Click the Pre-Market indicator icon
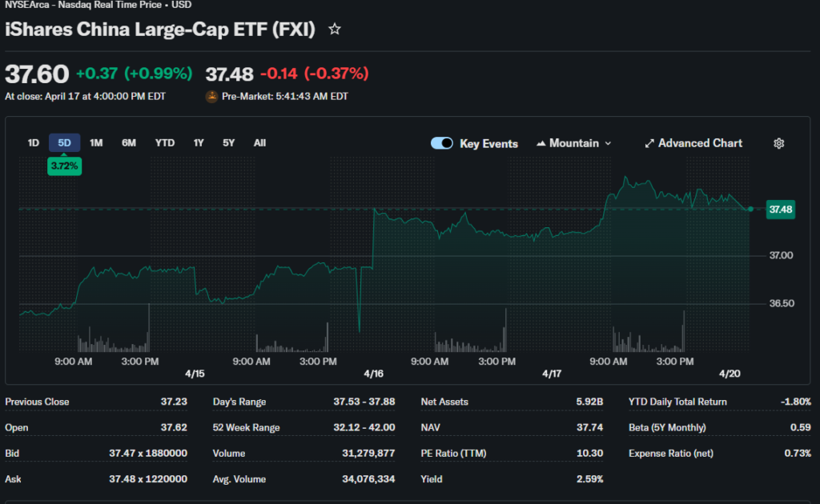This screenshot has width=820, height=504. coord(211,96)
